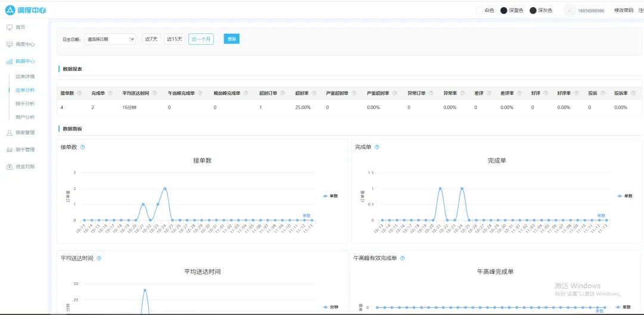Screen dimensions: 644x315
Task: Click the 调度中心 logo icon
Action: point(10,10)
